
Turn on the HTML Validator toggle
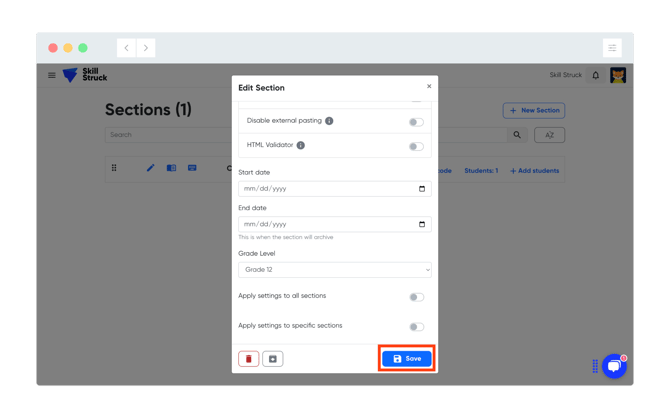coord(416,146)
